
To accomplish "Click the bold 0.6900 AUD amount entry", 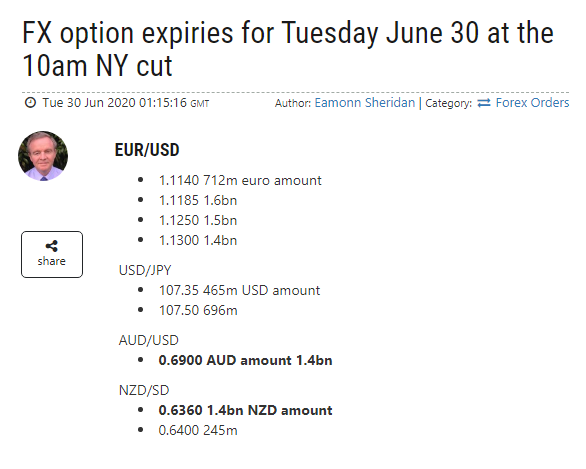I will tap(245, 360).
